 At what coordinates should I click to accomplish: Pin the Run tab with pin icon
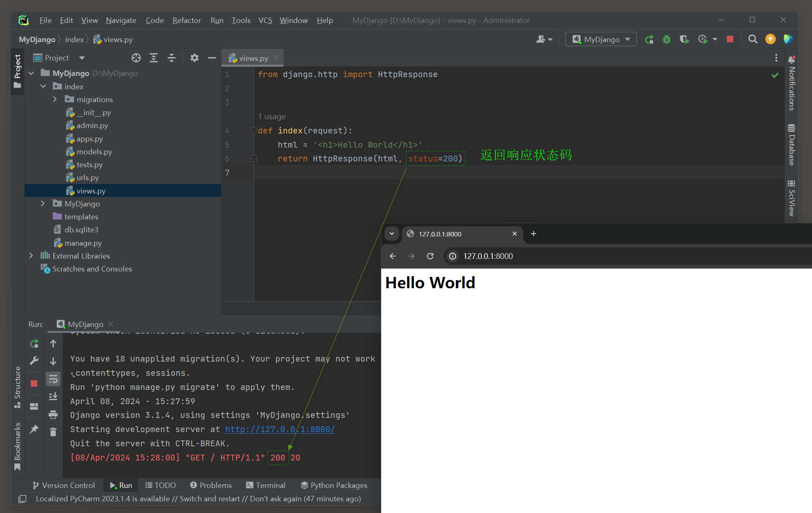34,429
